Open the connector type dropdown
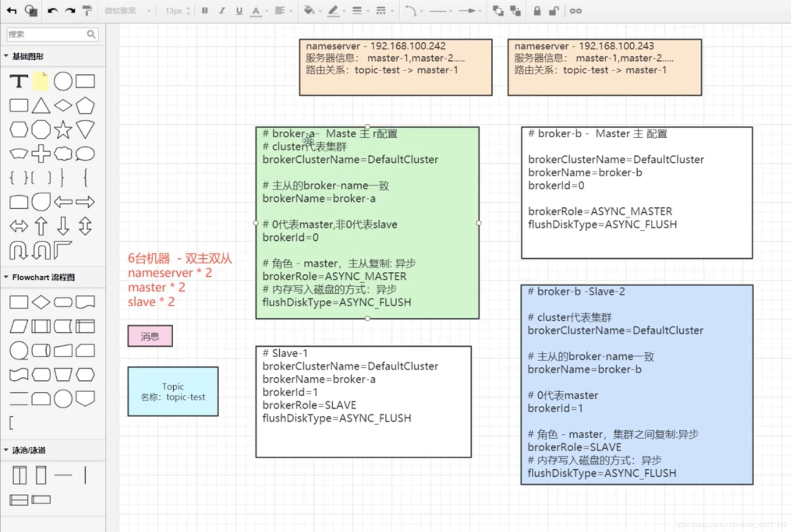The image size is (791, 532). (x=413, y=11)
